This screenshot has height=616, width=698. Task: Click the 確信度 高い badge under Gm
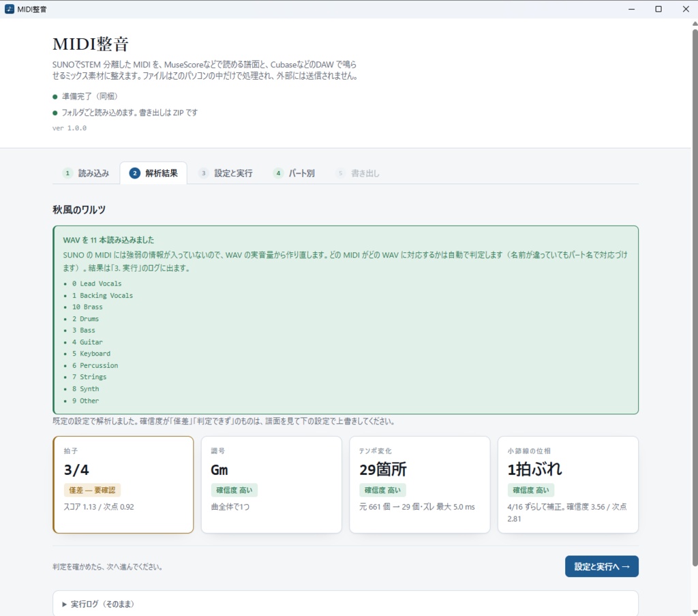pos(234,490)
